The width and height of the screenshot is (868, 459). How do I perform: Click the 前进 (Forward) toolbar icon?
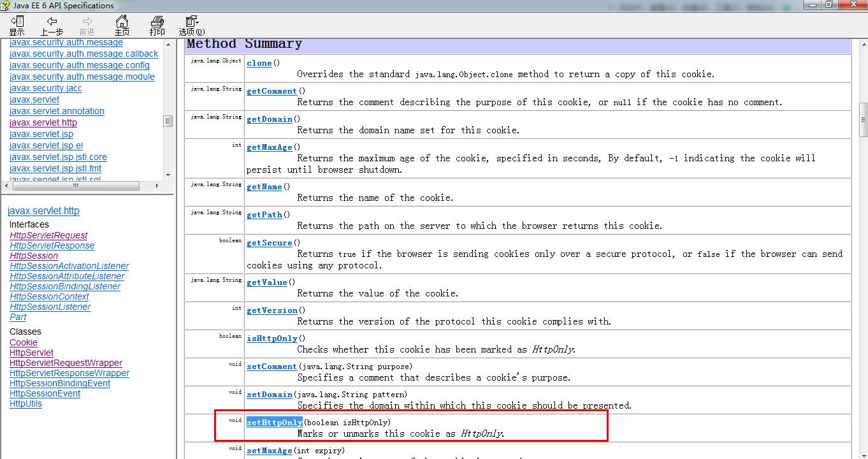coord(87,25)
